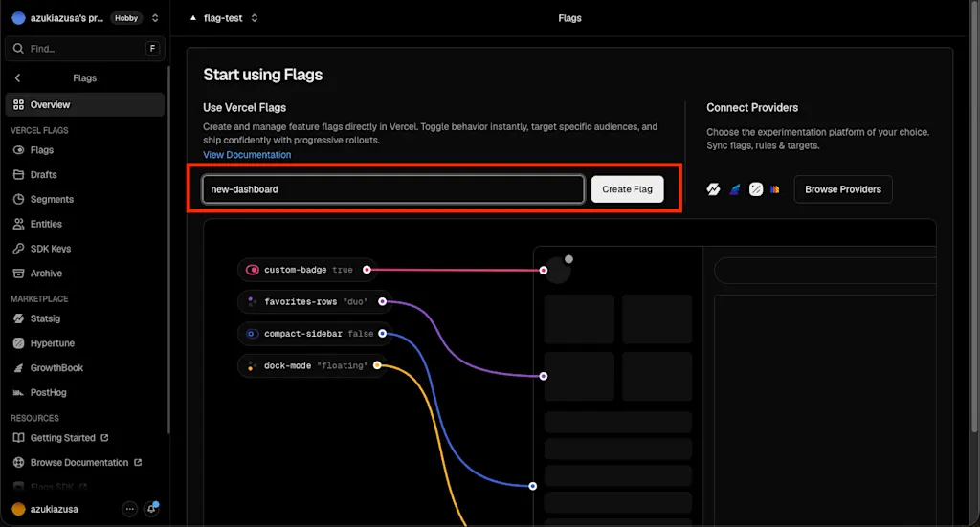
Task: Click the Archive box icon
Action: coord(19,274)
